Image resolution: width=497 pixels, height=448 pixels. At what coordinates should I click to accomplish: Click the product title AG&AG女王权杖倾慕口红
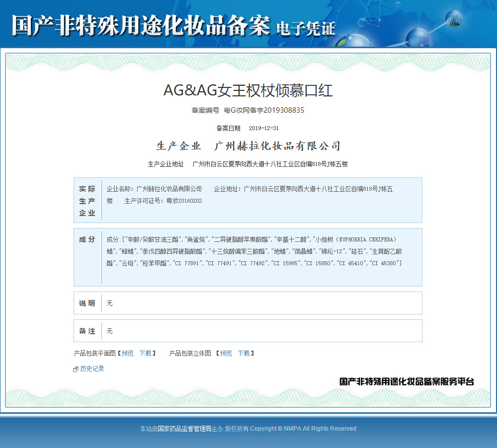248,90
